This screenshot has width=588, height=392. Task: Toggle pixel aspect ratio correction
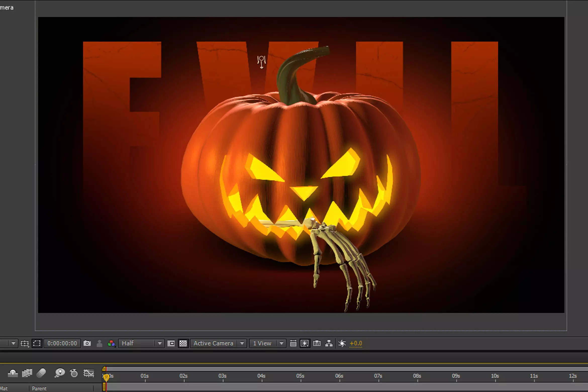293,343
